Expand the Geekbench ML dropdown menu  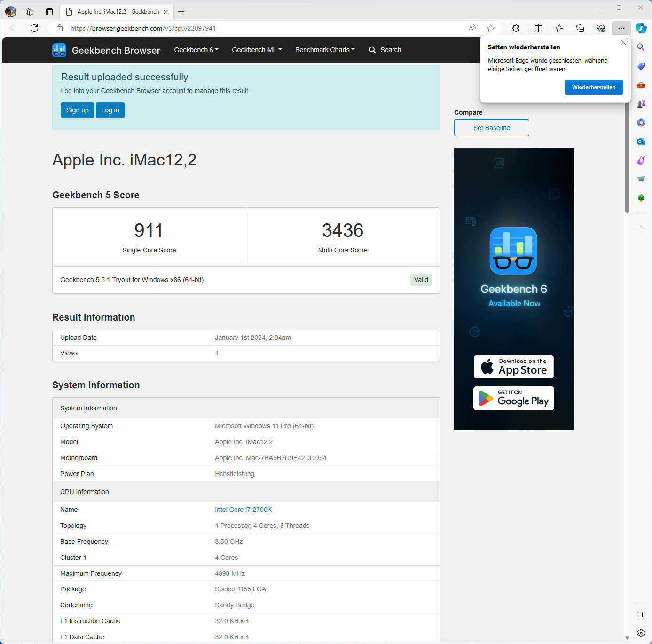point(257,50)
